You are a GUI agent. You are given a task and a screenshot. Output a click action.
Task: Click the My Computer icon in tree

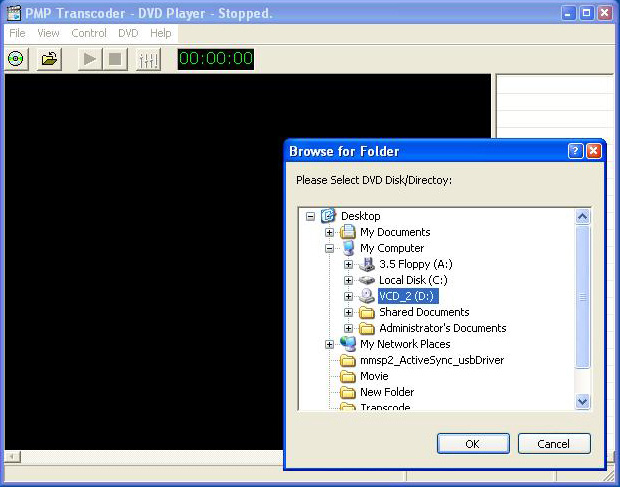(348, 248)
